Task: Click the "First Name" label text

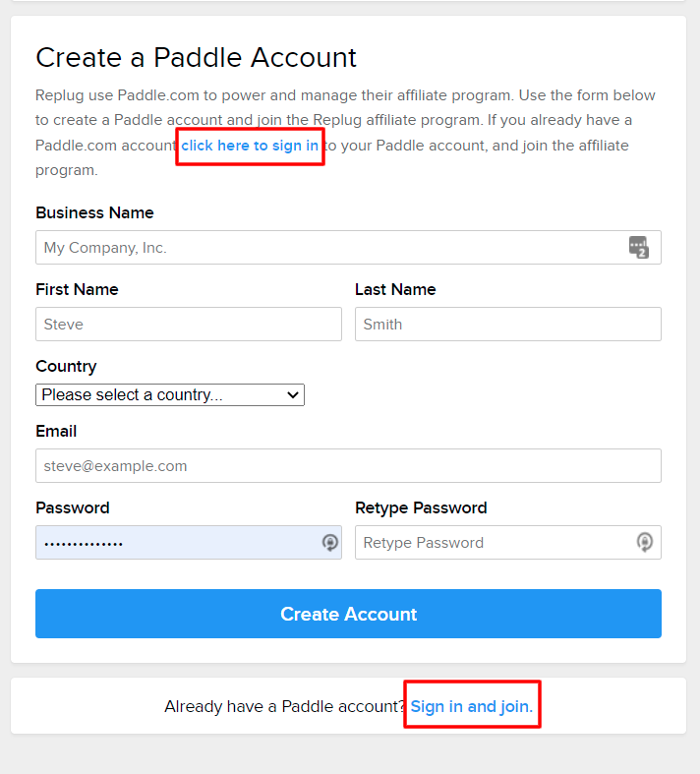Action: [77, 289]
